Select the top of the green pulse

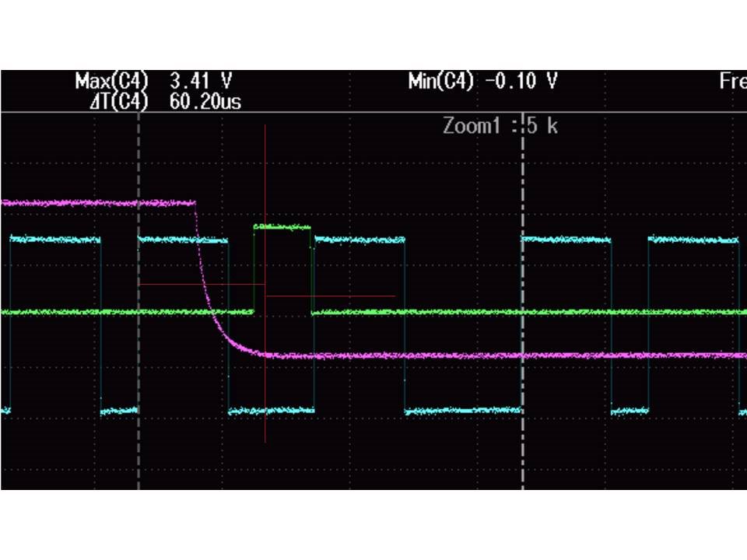tap(282, 226)
